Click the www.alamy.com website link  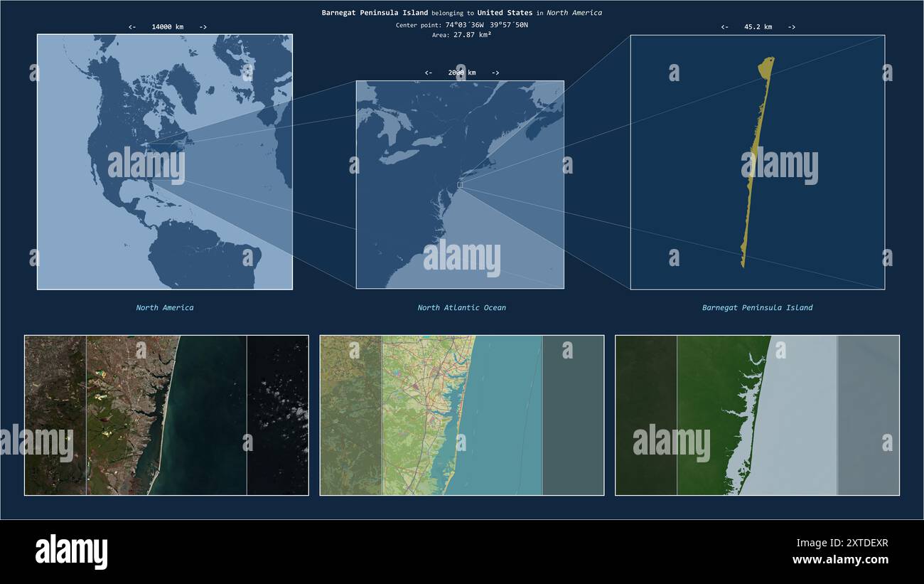(x=840, y=560)
